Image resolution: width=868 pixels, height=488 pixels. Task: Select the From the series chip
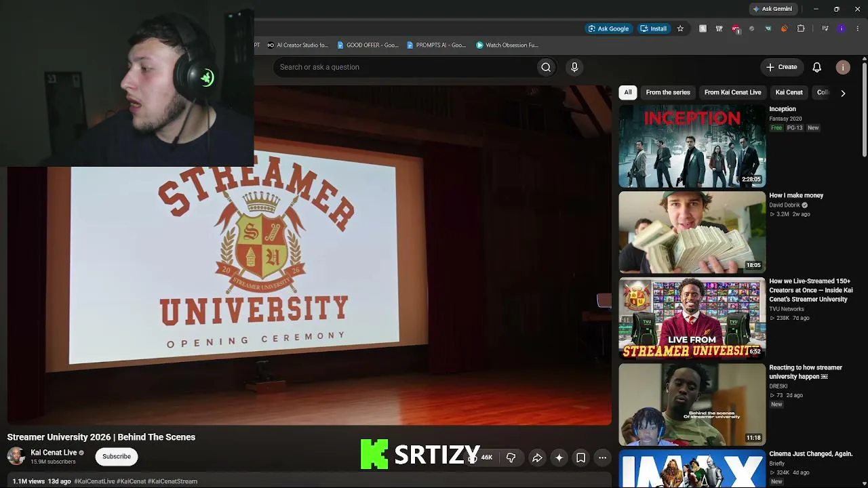668,92
